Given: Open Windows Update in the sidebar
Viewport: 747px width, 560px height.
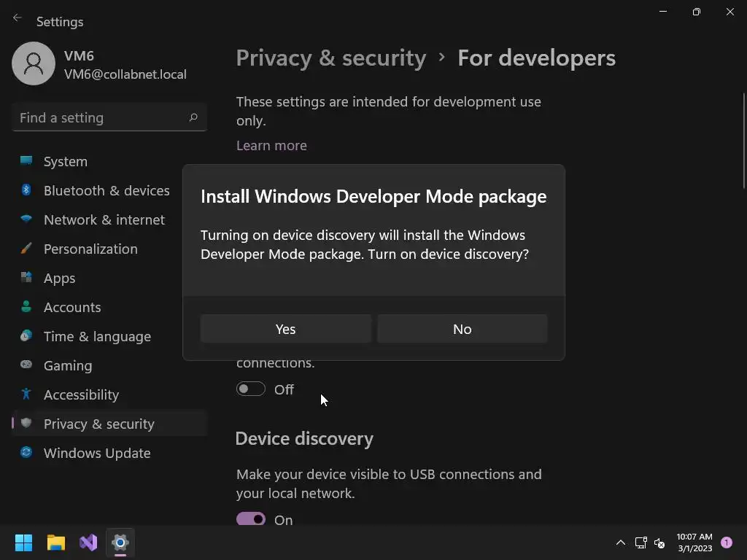Looking at the screenshot, I should (96, 453).
